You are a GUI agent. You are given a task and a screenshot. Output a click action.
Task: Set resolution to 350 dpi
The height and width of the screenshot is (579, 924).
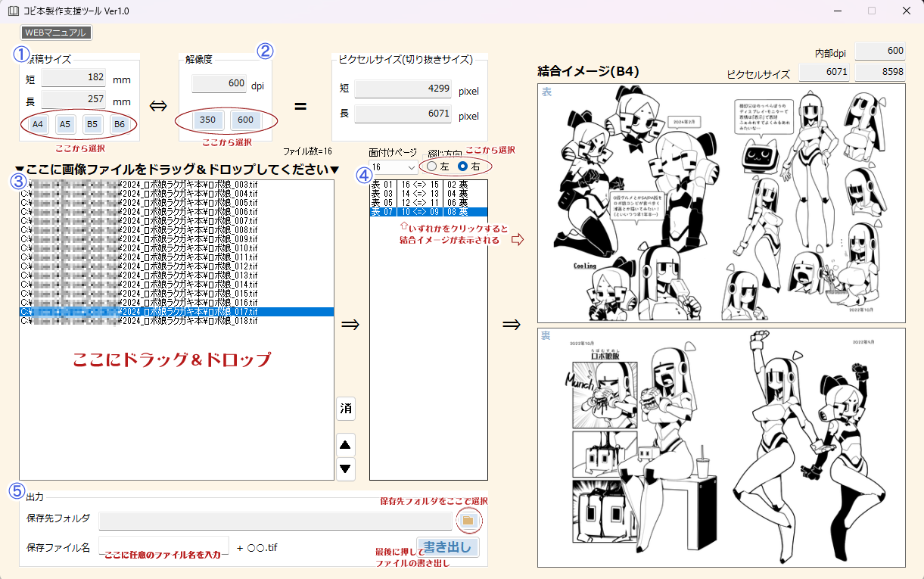click(x=208, y=120)
